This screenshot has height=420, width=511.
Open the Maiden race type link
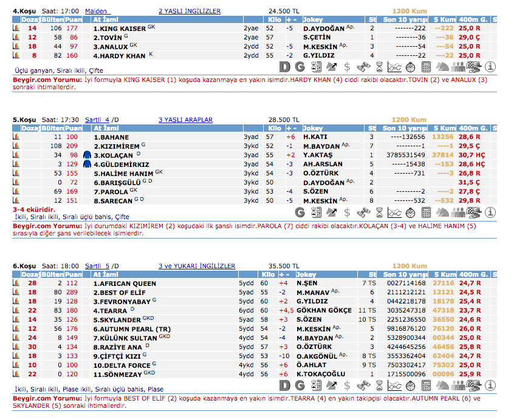[95, 11]
